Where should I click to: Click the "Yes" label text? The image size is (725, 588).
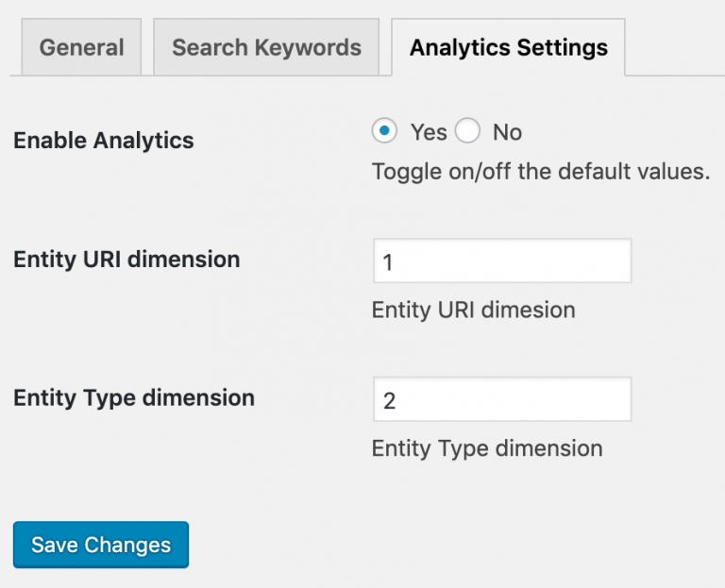[429, 132]
